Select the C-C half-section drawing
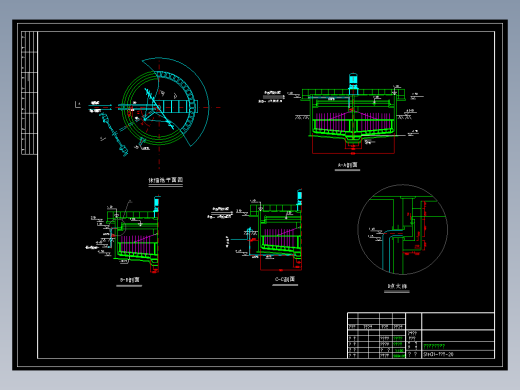 [x=255, y=231]
